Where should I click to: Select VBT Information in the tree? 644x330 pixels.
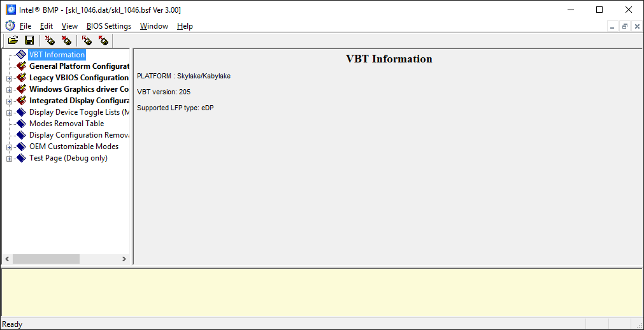point(57,55)
